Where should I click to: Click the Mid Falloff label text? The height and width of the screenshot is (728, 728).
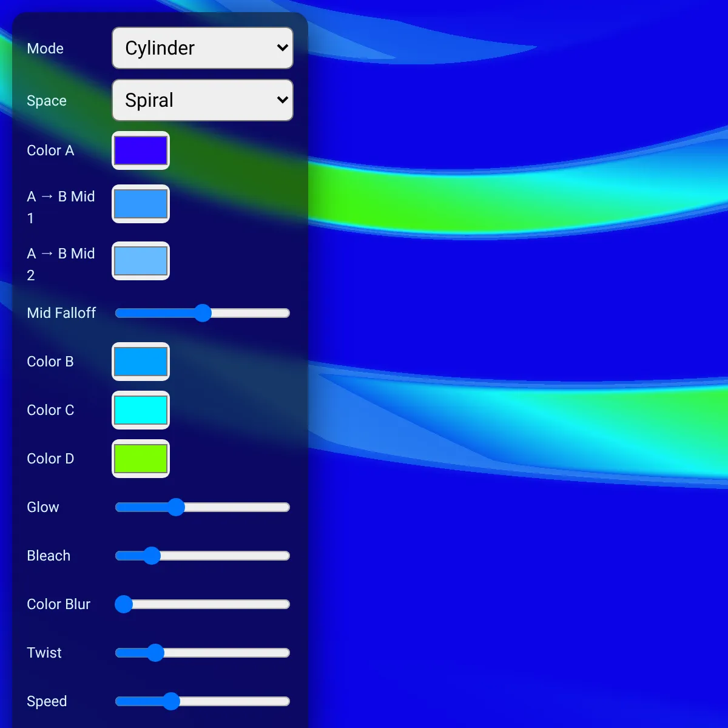pos(62,313)
